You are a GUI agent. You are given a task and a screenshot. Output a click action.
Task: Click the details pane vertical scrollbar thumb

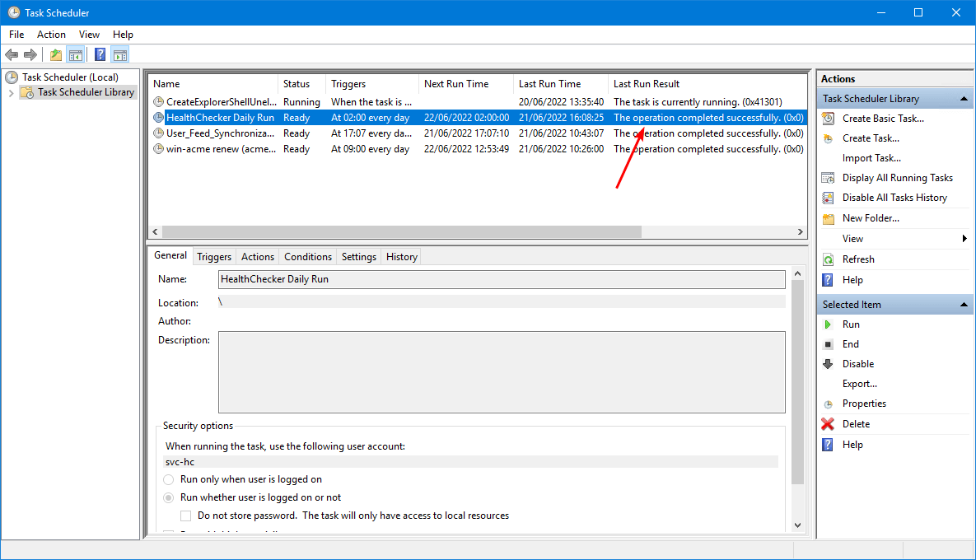[x=797, y=382]
